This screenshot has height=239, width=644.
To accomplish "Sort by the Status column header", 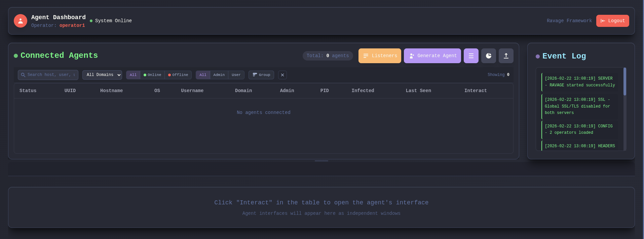I will pos(28,91).
